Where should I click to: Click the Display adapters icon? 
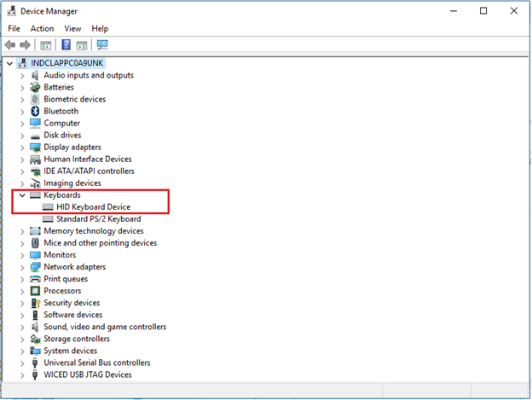pyautogui.click(x=35, y=148)
